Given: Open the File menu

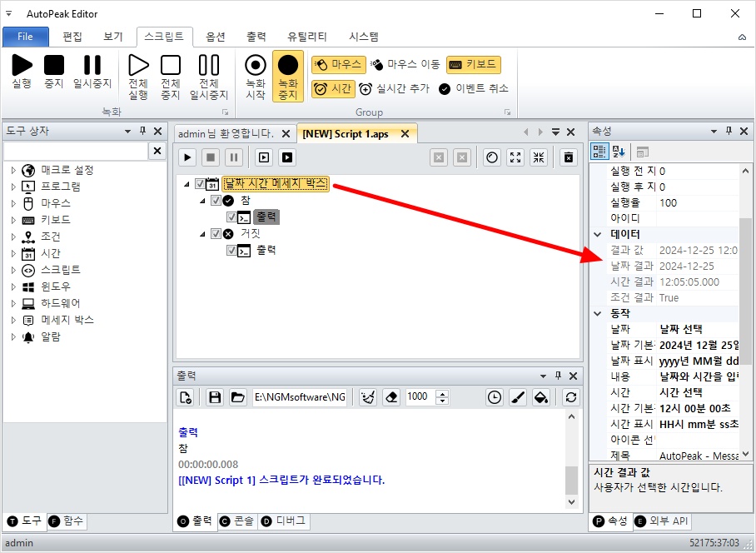Looking at the screenshot, I should click(26, 37).
